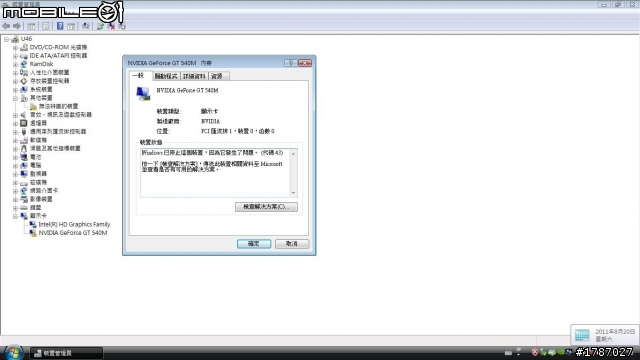Image resolution: width=640 pixels, height=360 pixels.
Task: Click the monitor (監視器) category icon
Action: pyautogui.click(x=24, y=174)
